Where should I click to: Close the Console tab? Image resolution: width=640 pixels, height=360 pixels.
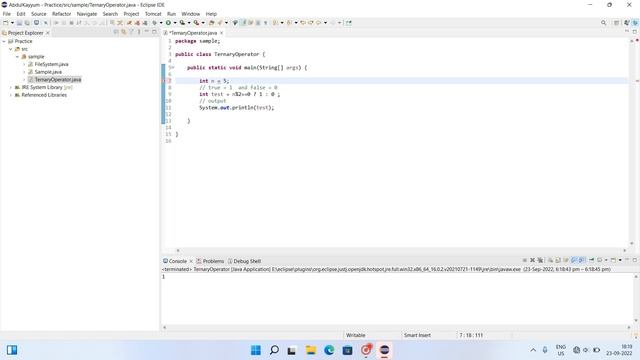point(191,261)
